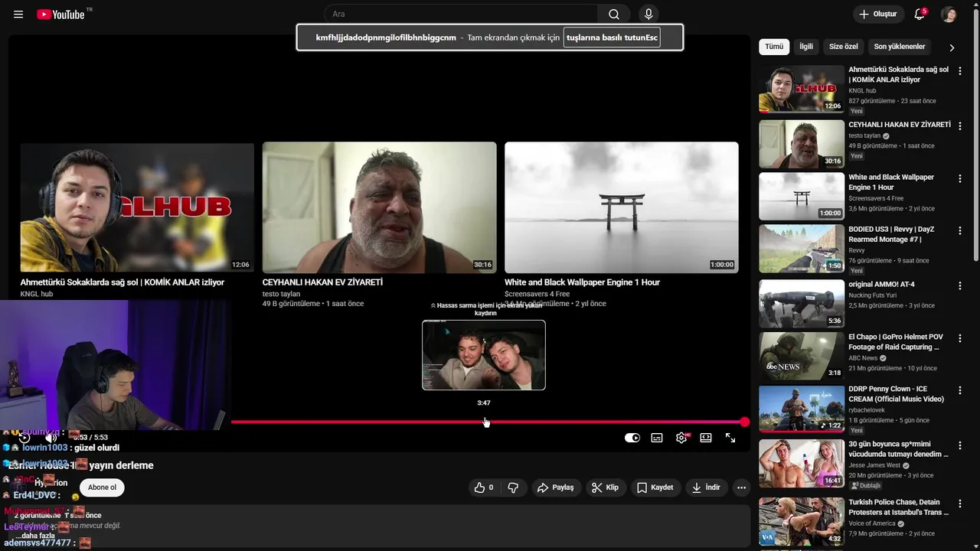Screen dimensions: 980x551
Task: Select the İlgili filter chip
Action: pyautogui.click(x=806, y=47)
